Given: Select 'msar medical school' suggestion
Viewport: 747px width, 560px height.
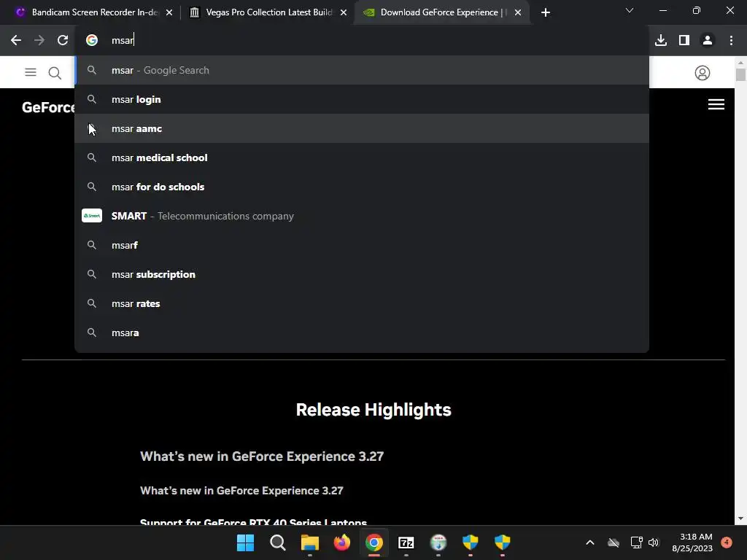Looking at the screenshot, I should tap(362, 157).
